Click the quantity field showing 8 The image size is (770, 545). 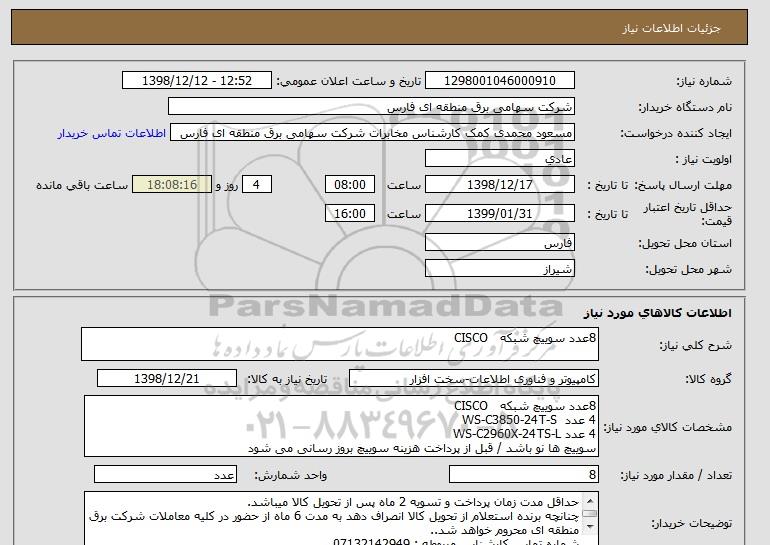point(523,475)
